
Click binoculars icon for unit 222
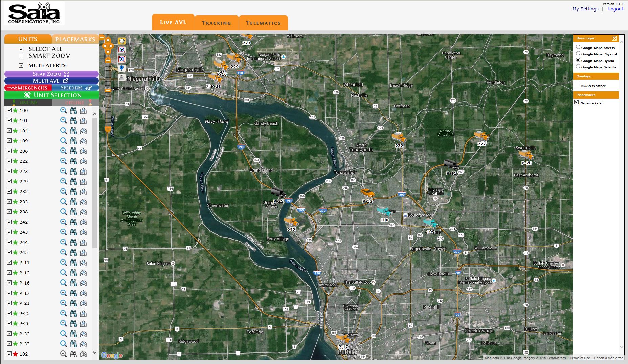click(x=73, y=161)
